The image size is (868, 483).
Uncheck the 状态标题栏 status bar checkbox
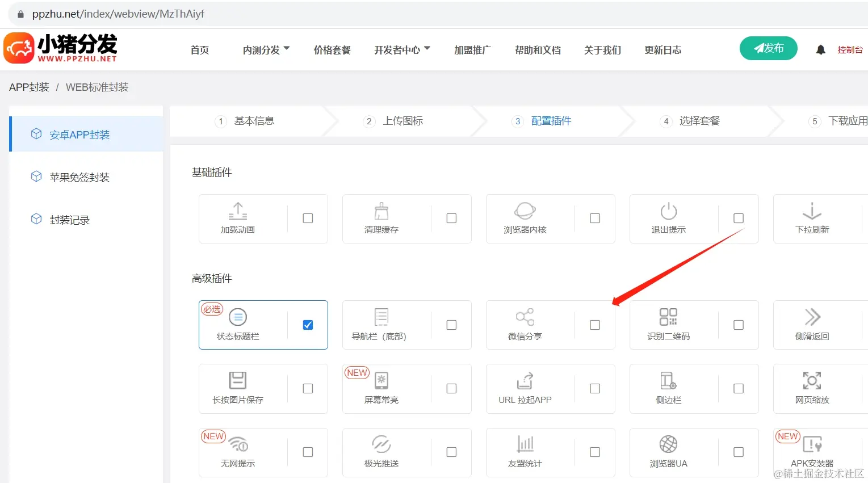click(x=308, y=325)
